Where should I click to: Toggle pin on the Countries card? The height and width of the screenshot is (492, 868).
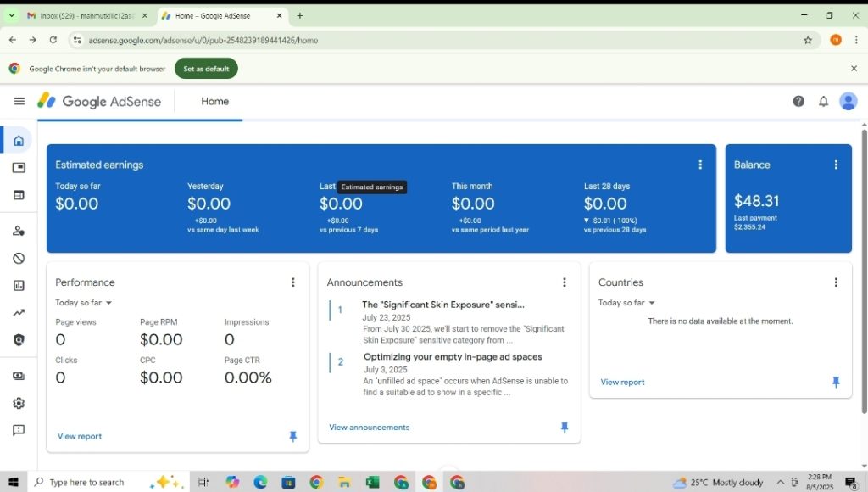836,383
